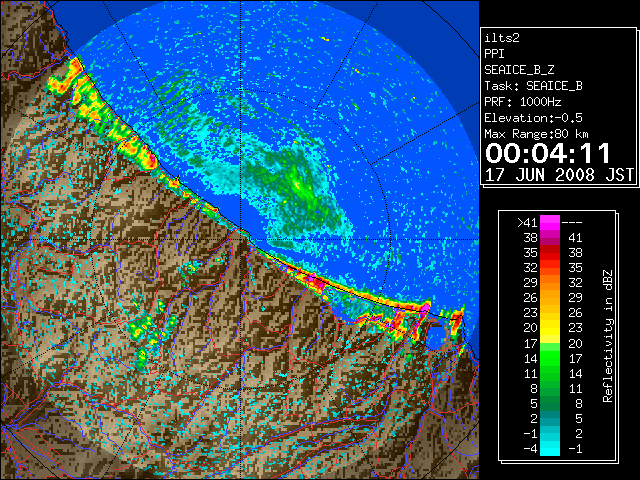Click the timestamp "00:04:11"
This screenshot has width=640, height=480.
[x=548, y=153]
